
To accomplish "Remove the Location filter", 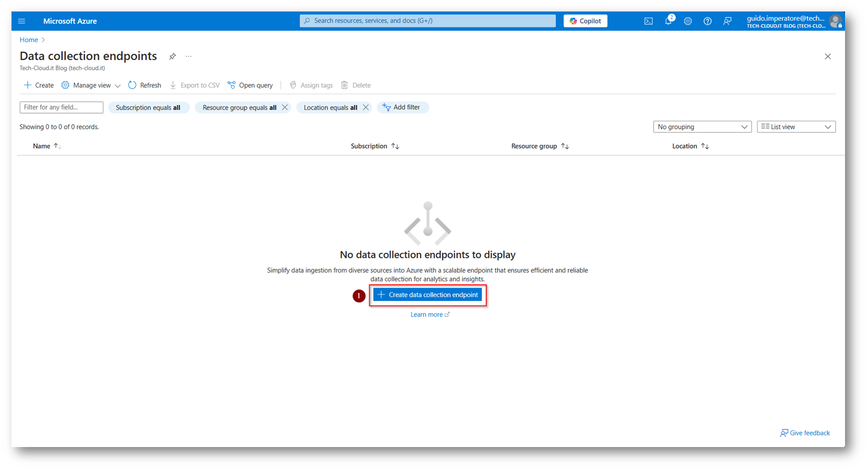I will coord(366,108).
